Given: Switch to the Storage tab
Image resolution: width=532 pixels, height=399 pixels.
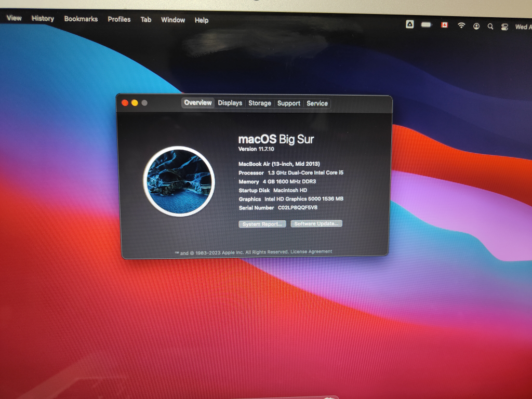Looking at the screenshot, I should pyautogui.click(x=260, y=103).
